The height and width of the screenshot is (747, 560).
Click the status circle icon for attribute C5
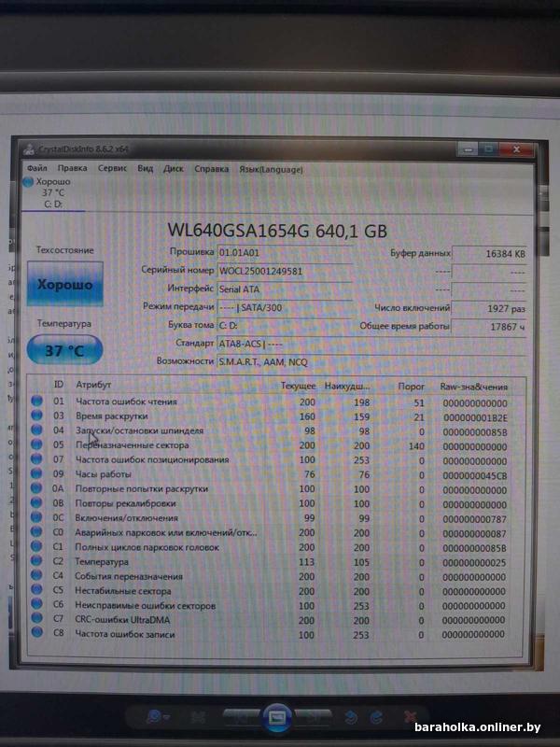pyautogui.click(x=36, y=590)
